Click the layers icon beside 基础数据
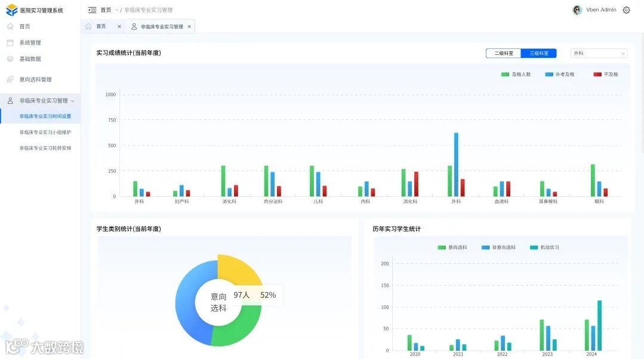This screenshot has height=359, width=644. coord(10,59)
